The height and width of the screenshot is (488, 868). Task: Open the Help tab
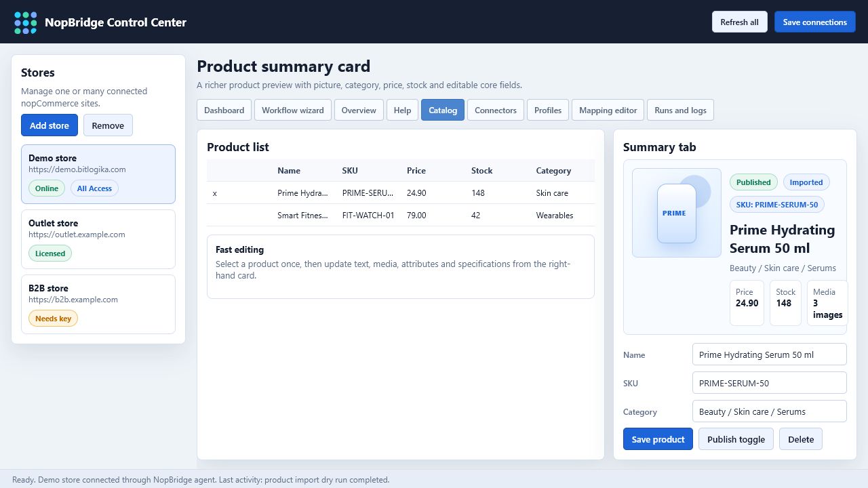402,110
